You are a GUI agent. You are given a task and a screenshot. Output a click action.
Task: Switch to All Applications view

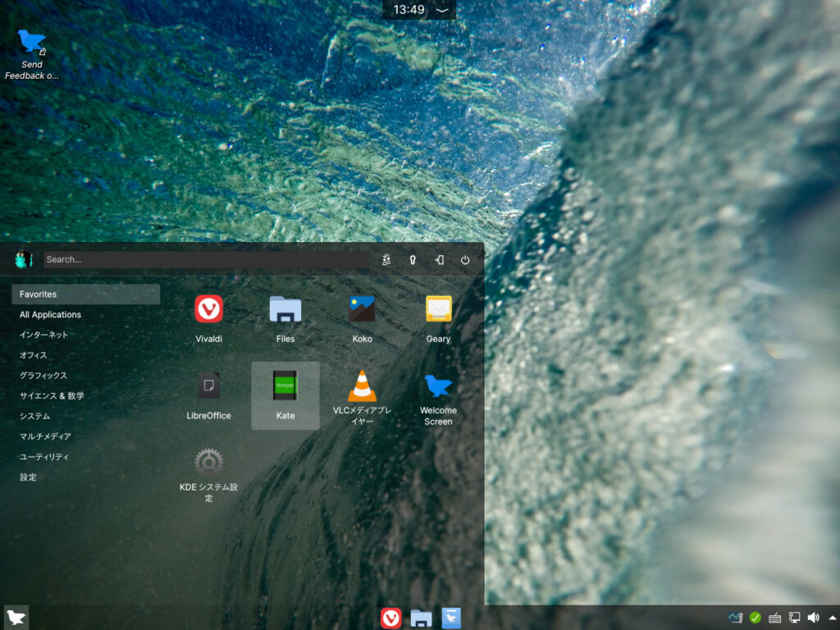pos(50,314)
